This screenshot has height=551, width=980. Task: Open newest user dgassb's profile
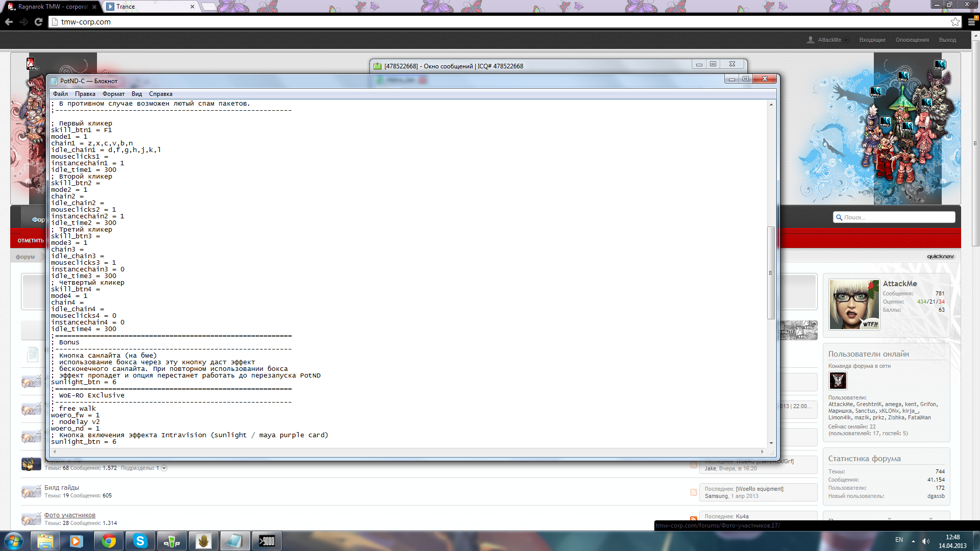click(936, 496)
